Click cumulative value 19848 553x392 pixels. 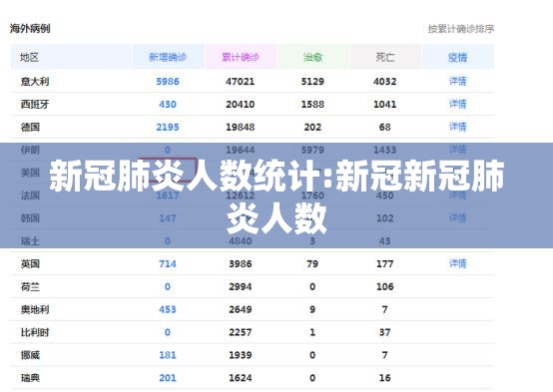[241, 127]
